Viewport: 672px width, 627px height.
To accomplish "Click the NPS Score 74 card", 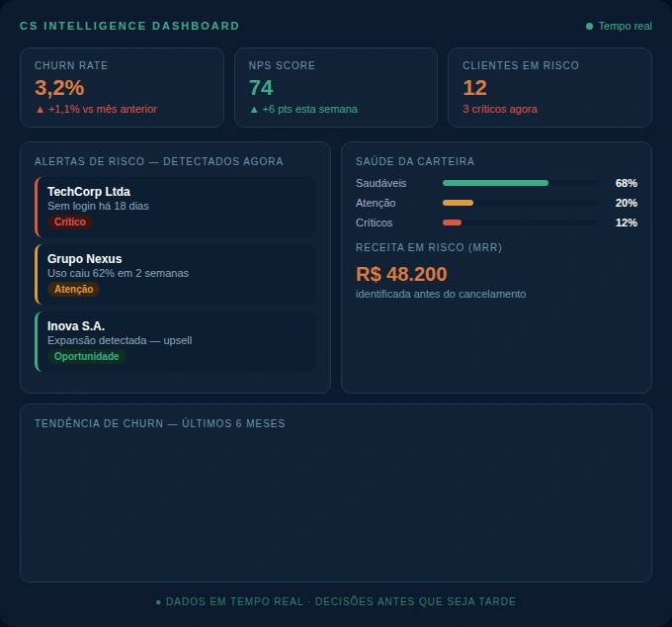I will pos(335,87).
